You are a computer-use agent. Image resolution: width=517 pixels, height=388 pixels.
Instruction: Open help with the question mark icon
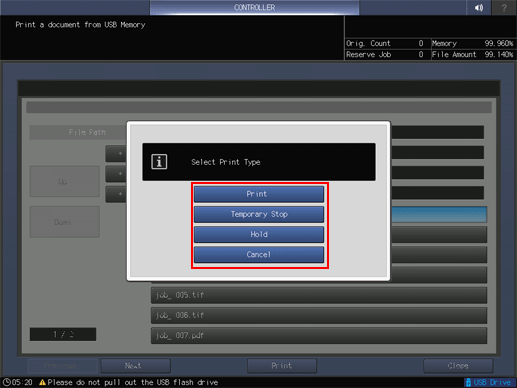coord(504,7)
